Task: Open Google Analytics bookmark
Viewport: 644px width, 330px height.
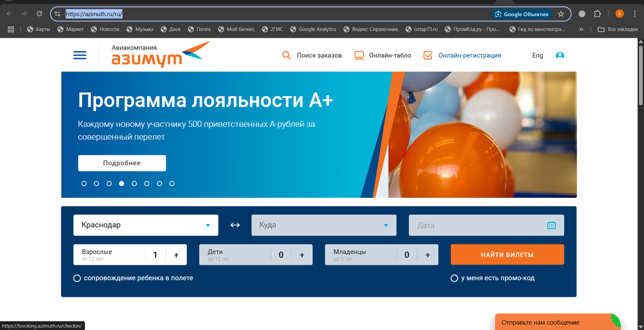Action: click(313, 30)
